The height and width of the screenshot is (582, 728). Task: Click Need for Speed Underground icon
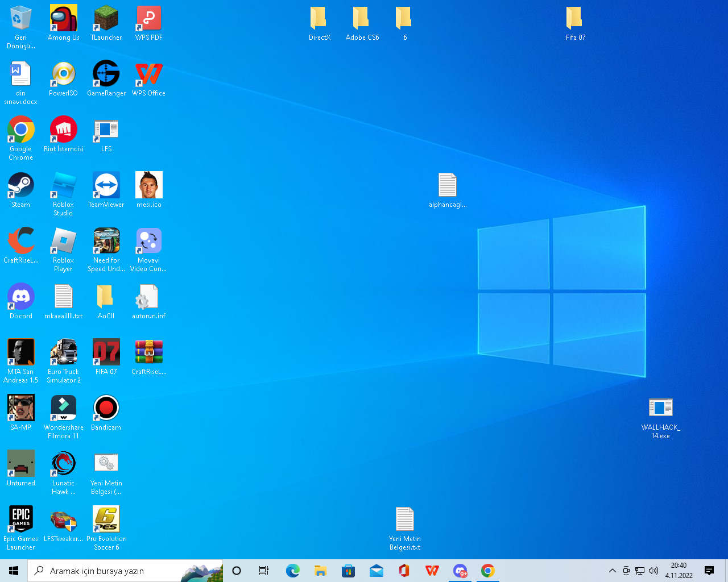pos(106,241)
